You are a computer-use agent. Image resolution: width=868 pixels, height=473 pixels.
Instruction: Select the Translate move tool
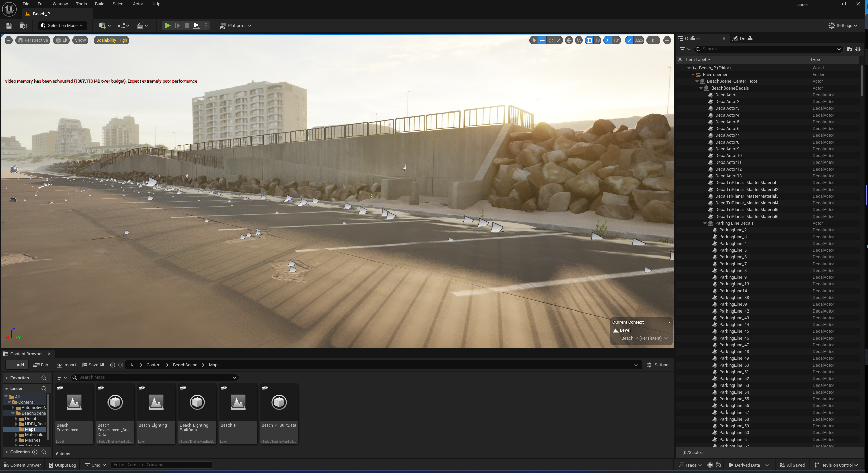tap(542, 40)
